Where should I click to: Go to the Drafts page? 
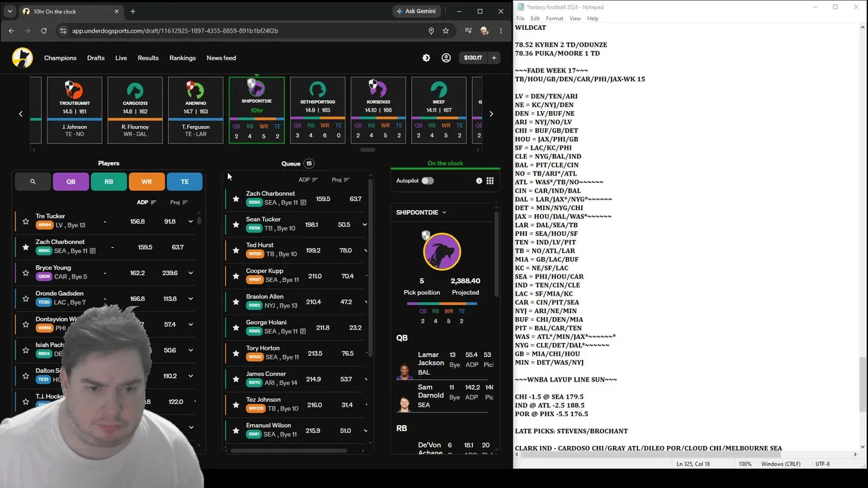(96, 58)
